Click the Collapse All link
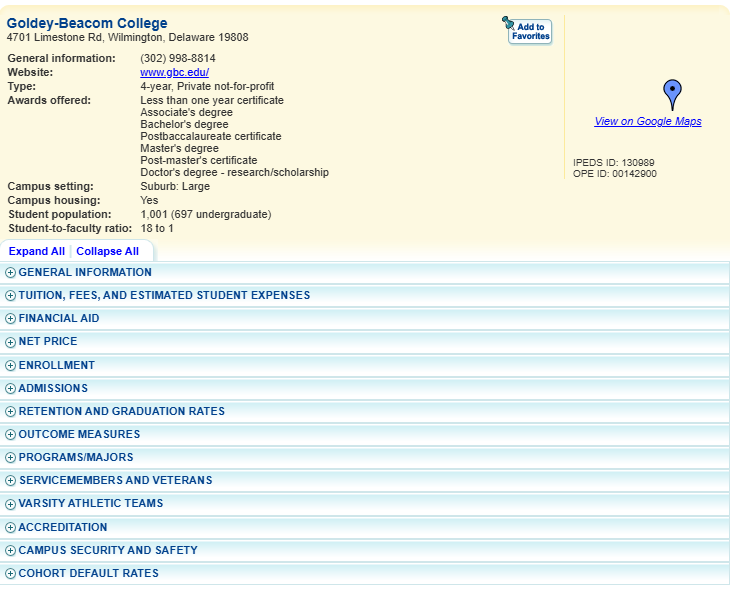 [108, 251]
